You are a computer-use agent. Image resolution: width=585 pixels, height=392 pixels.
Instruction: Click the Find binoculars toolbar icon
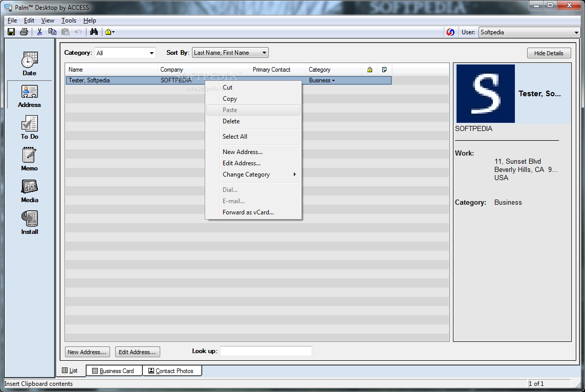pyautogui.click(x=94, y=32)
